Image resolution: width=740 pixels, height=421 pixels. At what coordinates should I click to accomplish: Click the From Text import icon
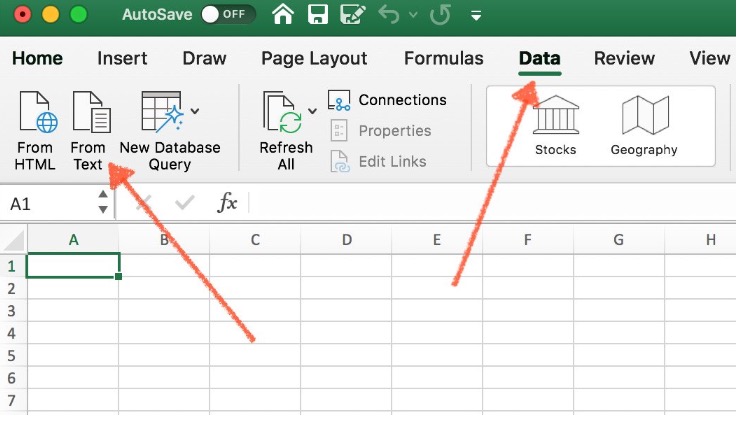pyautogui.click(x=92, y=112)
